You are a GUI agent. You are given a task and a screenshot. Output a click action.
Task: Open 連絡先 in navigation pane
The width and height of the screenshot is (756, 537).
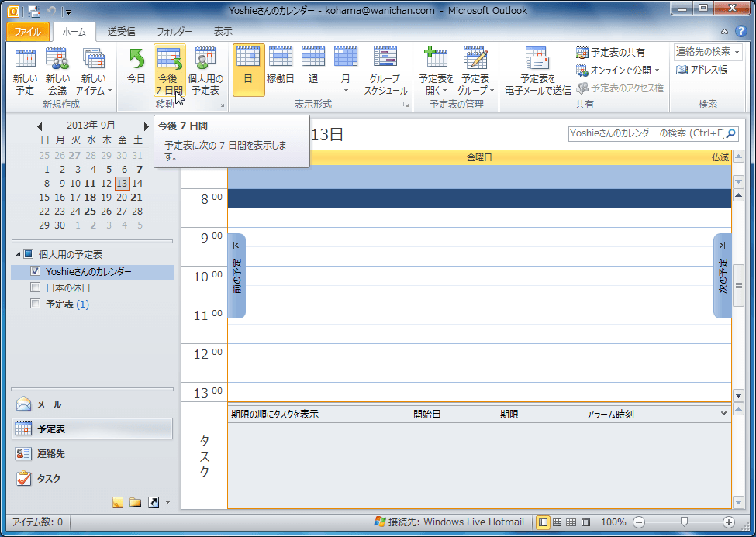tap(91, 453)
